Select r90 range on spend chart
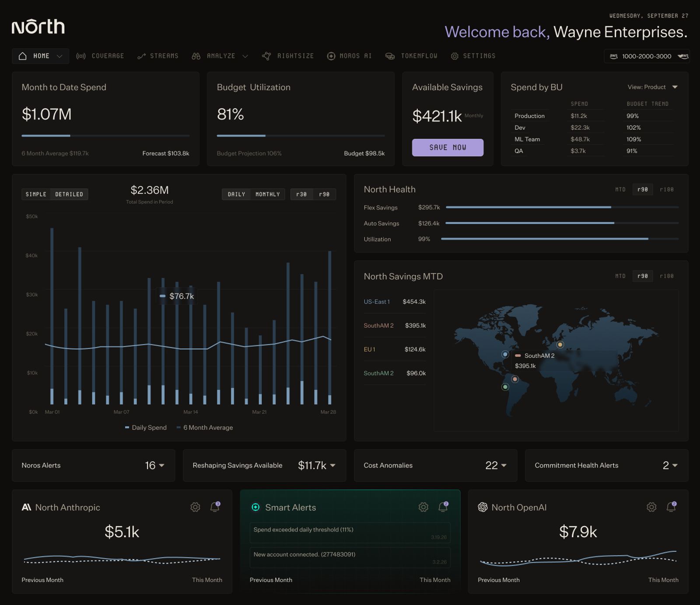The image size is (700, 605). pos(324,194)
